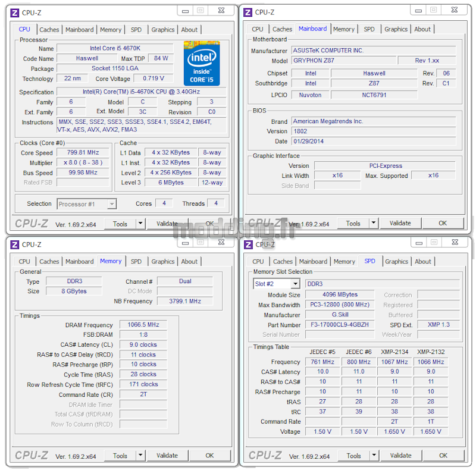Minimize the CPU tab CPU-Z window
The height and width of the screenshot is (470, 476).
click(x=185, y=11)
